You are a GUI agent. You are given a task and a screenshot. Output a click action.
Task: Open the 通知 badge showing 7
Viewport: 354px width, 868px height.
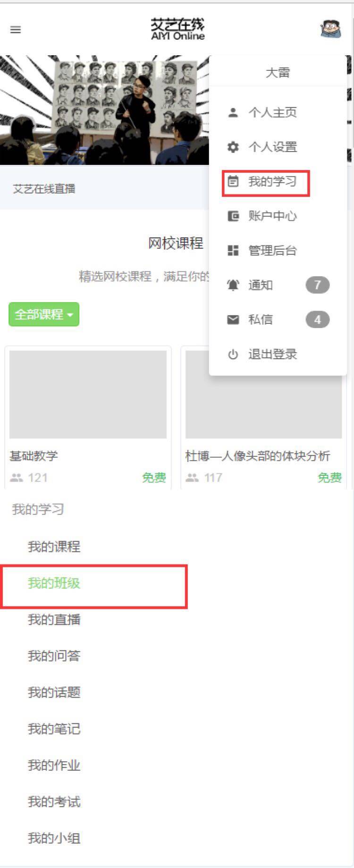point(317,285)
